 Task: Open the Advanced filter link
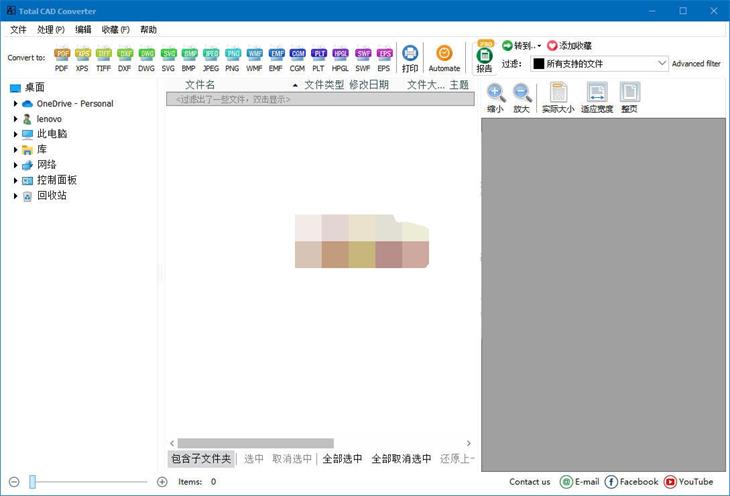pos(696,64)
